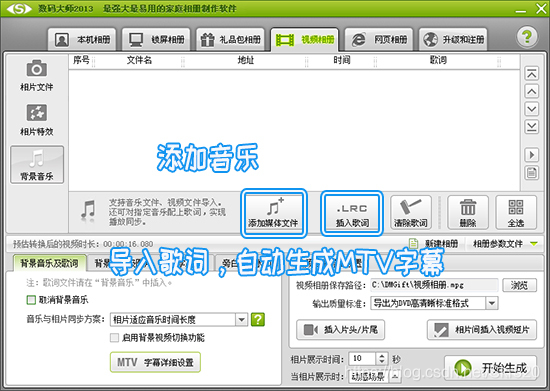Click the 文件名 column header

pos(139,60)
